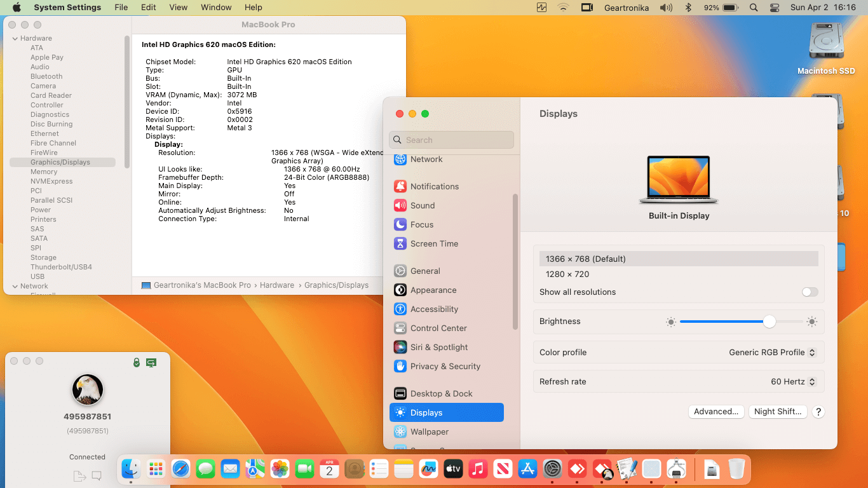Open the Refresh rate popup menu
This screenshot has width=868, height=488.
(x=793, y=382)
